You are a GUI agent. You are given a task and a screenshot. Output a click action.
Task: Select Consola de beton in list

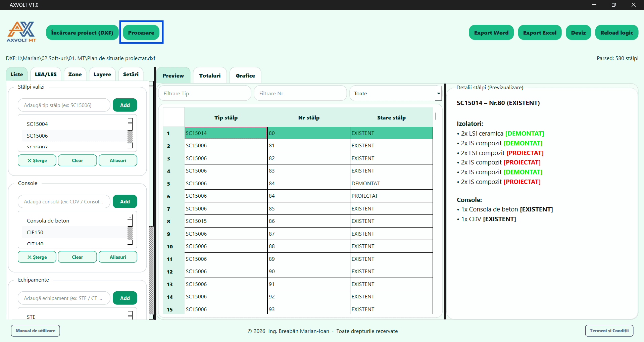75,221
